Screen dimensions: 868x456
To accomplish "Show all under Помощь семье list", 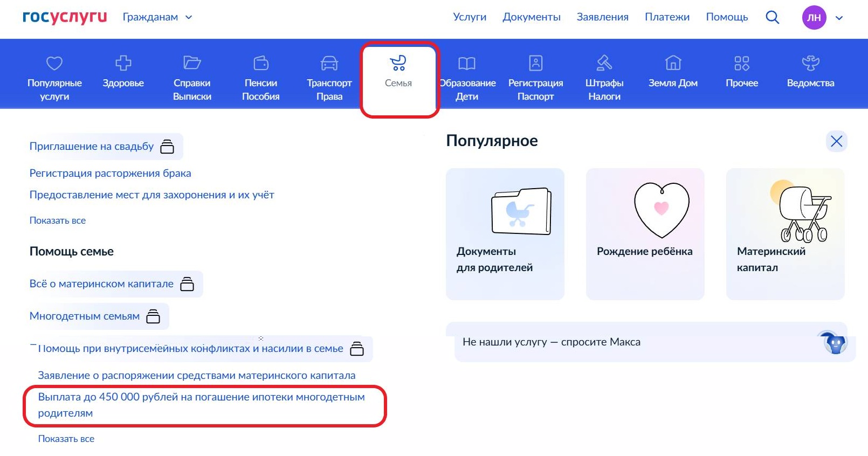I will click(66, 439).
